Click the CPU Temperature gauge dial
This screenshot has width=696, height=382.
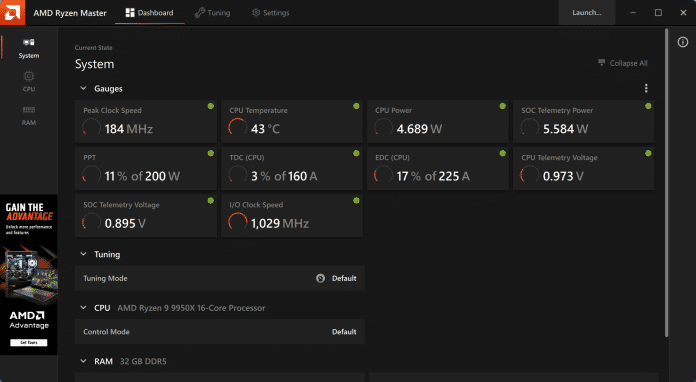tap(237, 128)
